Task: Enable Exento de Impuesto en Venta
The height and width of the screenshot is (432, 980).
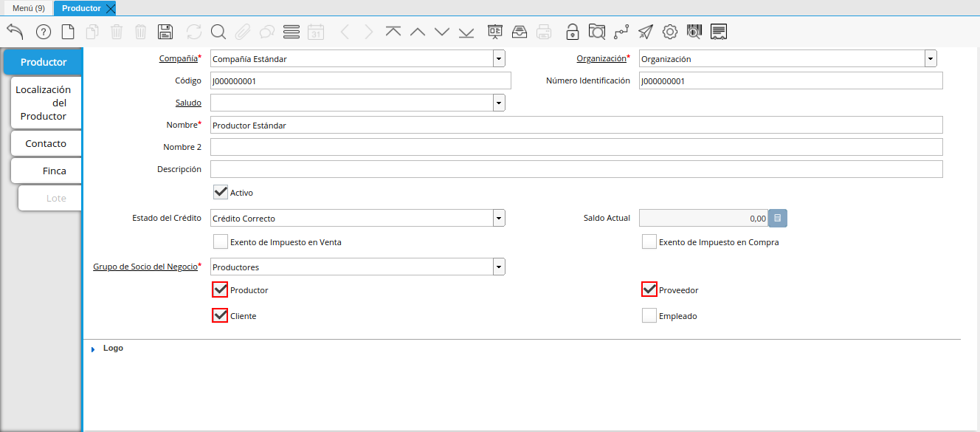Action: pyautogui.click(x=220, y=241)
